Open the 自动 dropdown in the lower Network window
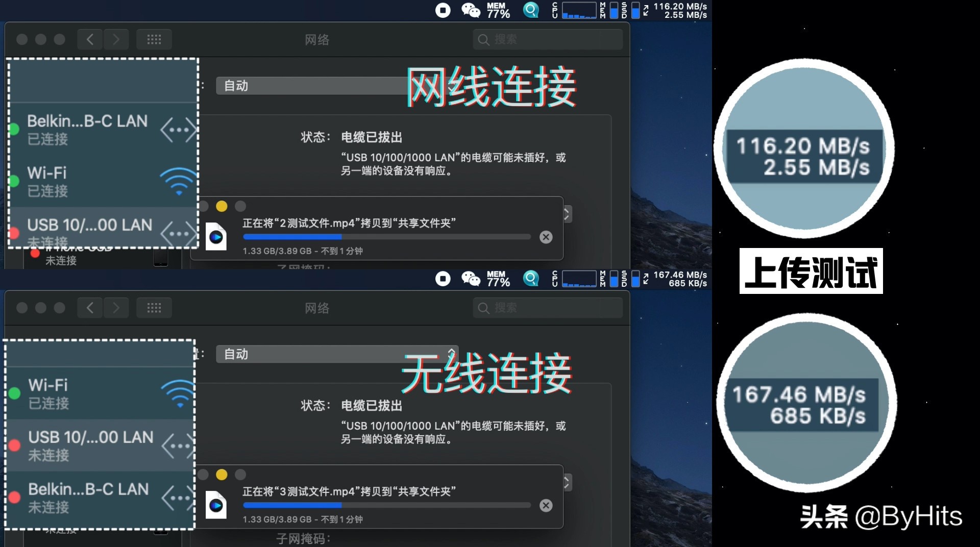The height and width of the screenshot is (547, 980). tap(337, 354)
